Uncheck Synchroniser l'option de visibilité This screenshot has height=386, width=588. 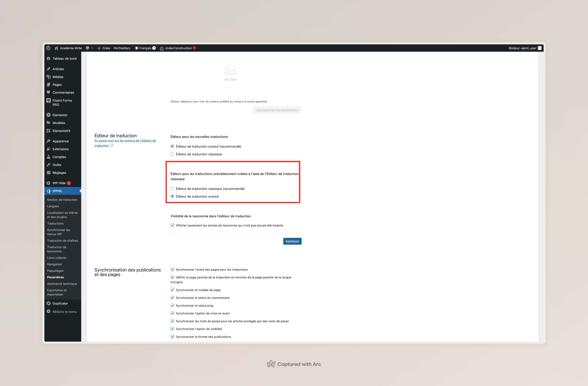click(172, 329)
